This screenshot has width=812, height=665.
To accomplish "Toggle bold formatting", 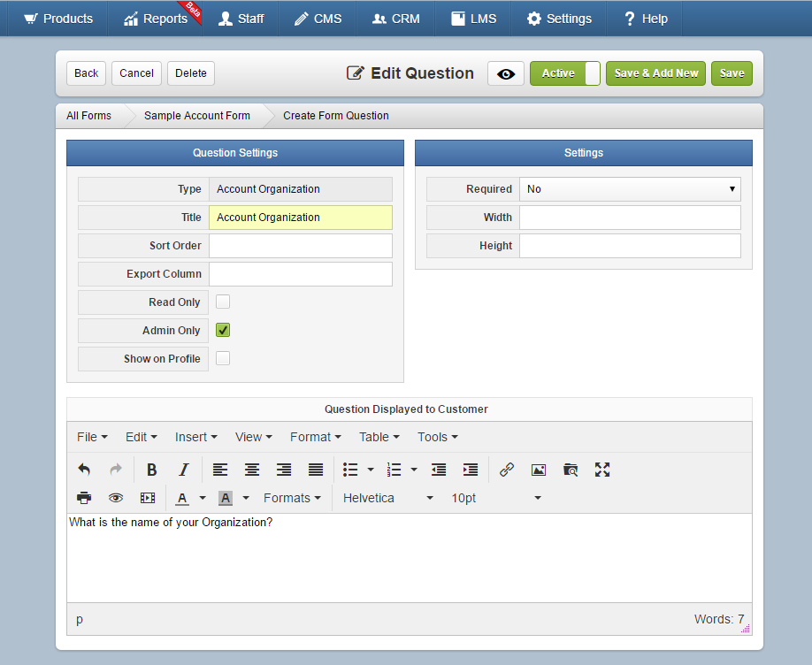I will [x=152, y=470].
